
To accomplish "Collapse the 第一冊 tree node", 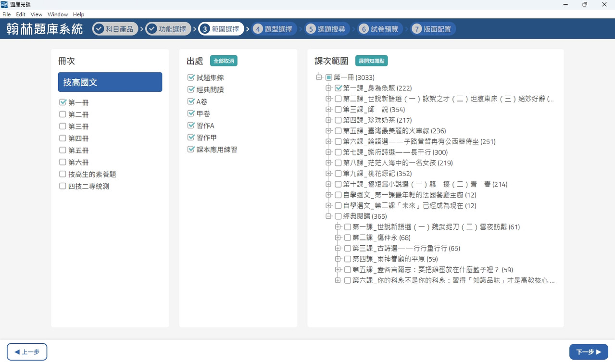I will [319, 77].
